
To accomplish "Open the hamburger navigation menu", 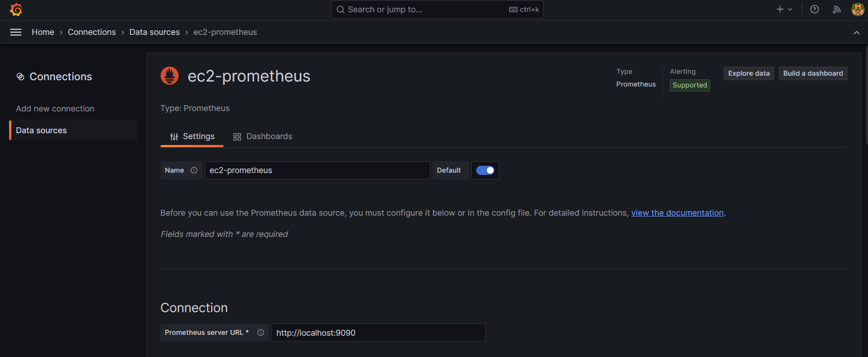I will coord(16,32).
